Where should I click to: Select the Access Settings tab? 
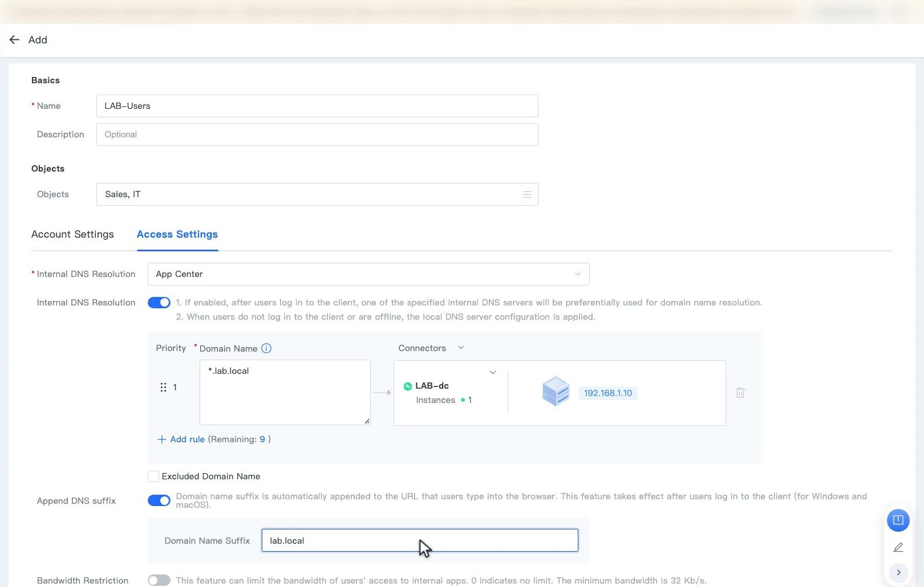177,234
